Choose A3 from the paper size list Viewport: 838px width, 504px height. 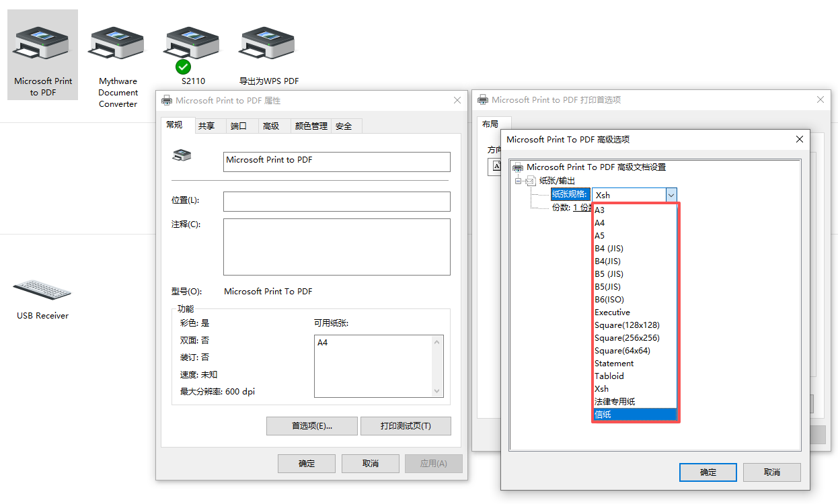(634, 210)
